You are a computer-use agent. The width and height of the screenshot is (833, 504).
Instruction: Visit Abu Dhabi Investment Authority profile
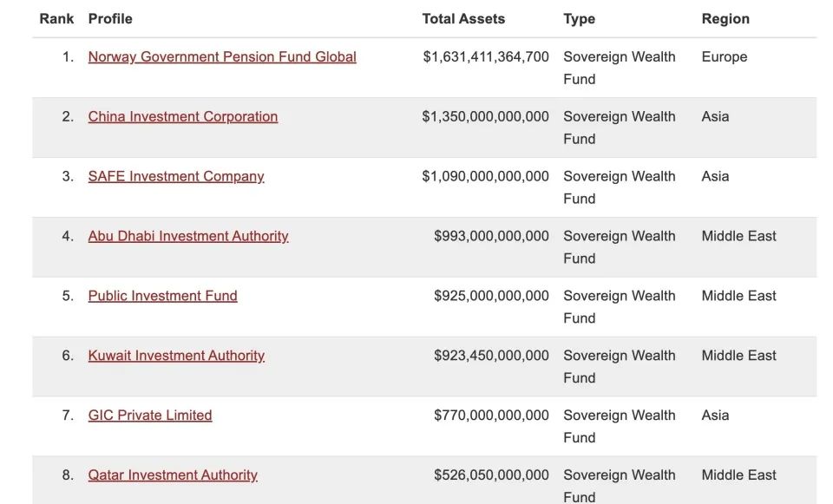pyautogui.click(x=188, y=237)
